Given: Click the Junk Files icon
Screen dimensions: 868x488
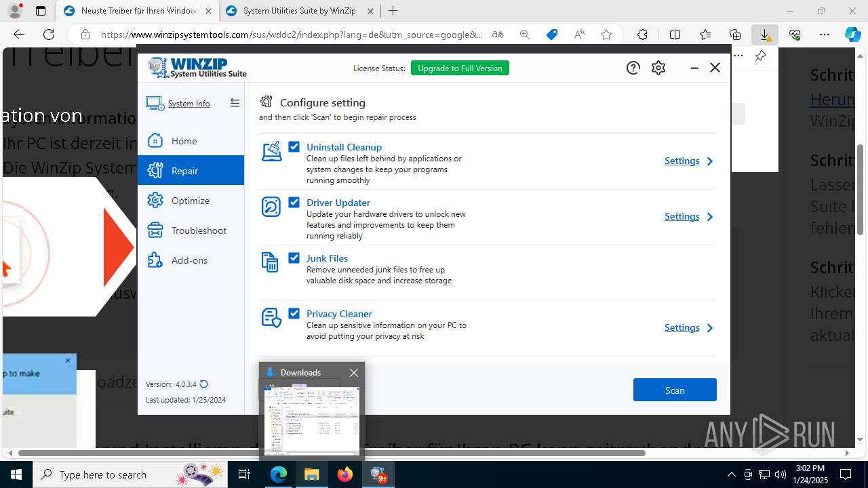Looking at the screenshot, I should coord(270,262).
